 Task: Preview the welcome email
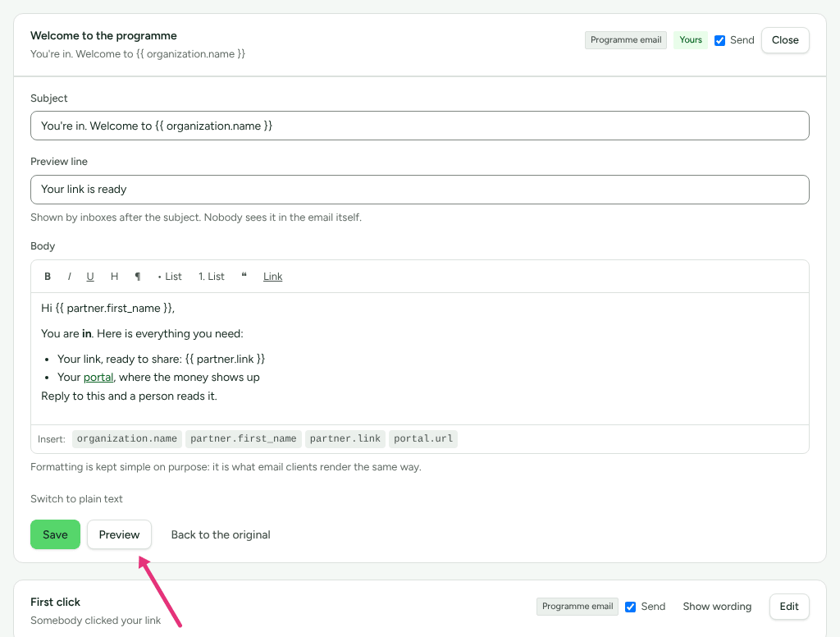[120, 534]
